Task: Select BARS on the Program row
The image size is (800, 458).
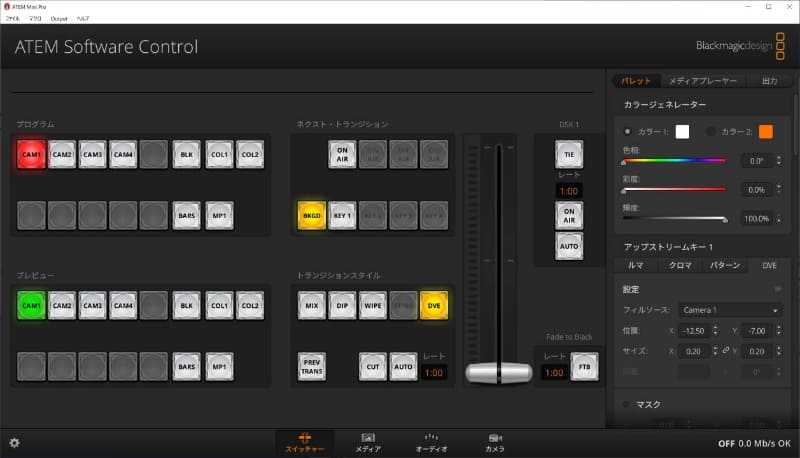Action: (186, 215)
